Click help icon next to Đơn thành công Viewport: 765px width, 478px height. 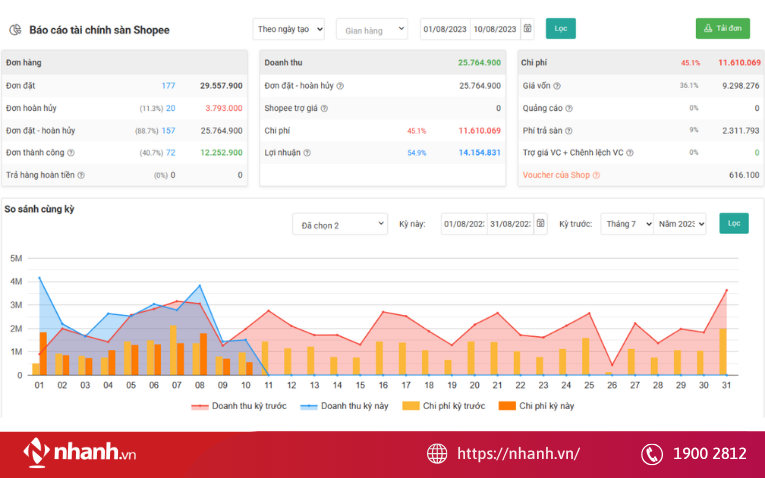pyautogui.click(x=71, y=153)
